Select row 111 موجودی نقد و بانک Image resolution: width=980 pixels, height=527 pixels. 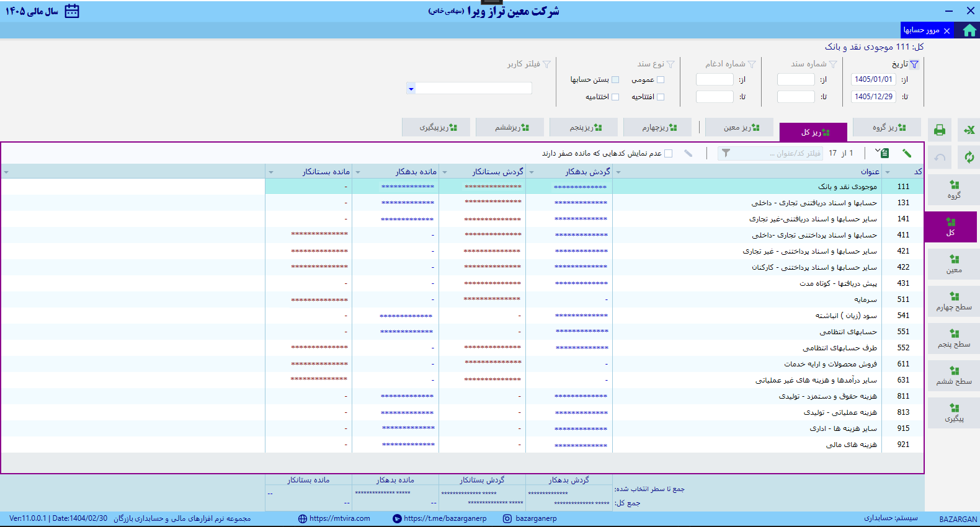click(x=463, y=187)
